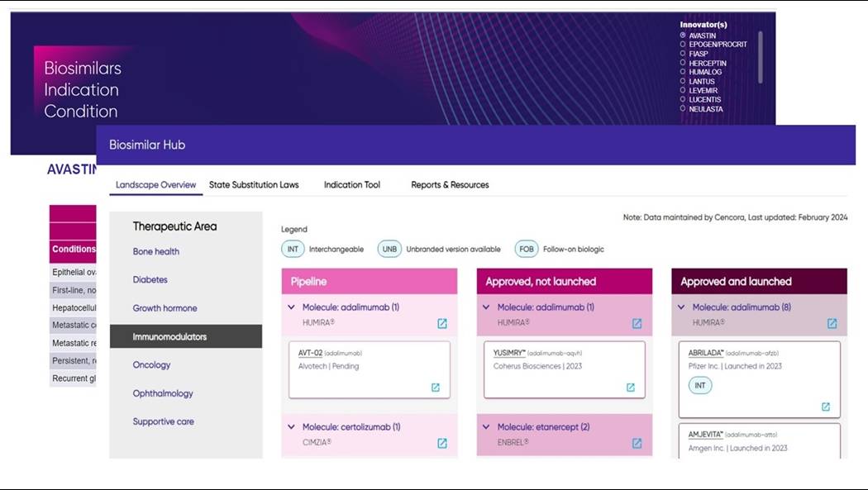
Task: Collapse the Pipeline adalimumab molecule chevron
Action: (x=291, y=307)
